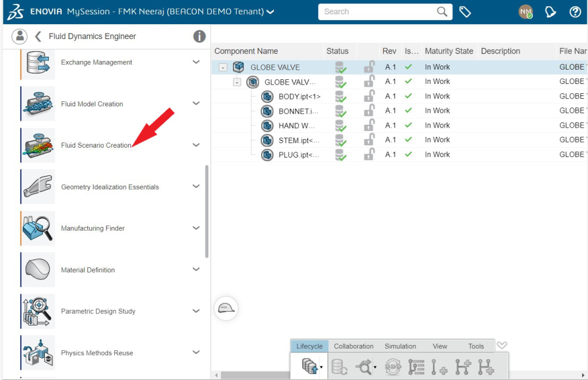Sort by the Maturity State column header
588x380 pixels.
pos(449,51)
